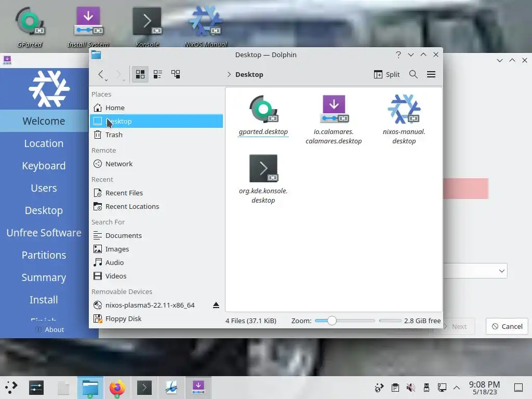This screenshot has height=399, width=532.
Task: Search for Images in sidebar
Action: click(x=156, y=249)
